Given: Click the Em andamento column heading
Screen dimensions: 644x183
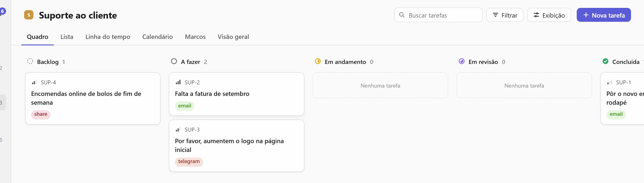Looking at the screenshot, I should click(345, 62).
